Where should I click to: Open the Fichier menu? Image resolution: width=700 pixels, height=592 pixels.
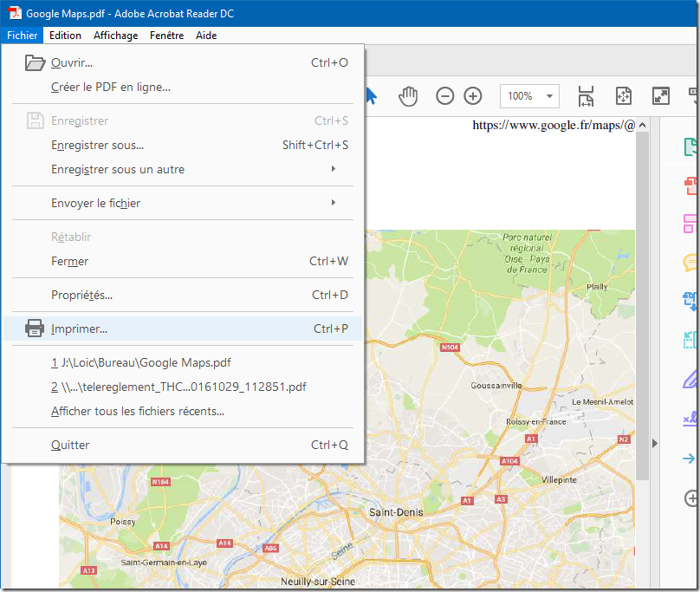[x=22, y=36]
